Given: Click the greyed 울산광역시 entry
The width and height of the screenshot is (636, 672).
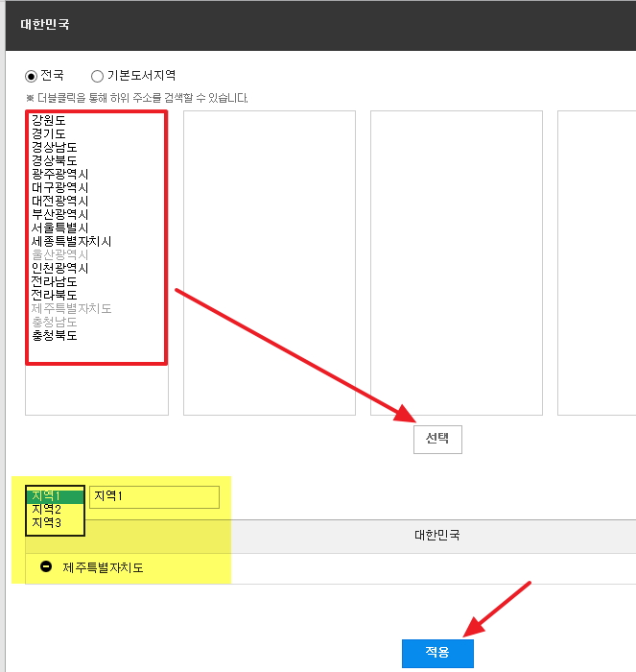Looking at the screenshot, I should 60,254.
